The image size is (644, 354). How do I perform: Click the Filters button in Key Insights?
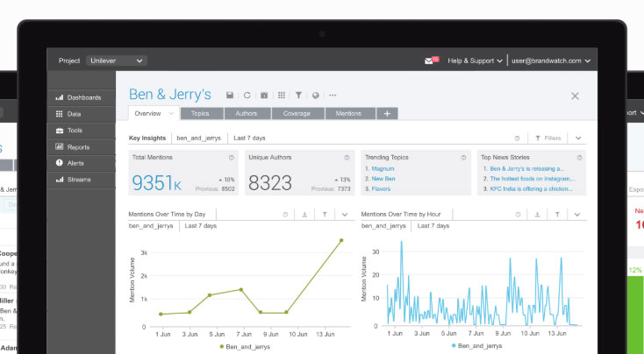coord(547,138)
